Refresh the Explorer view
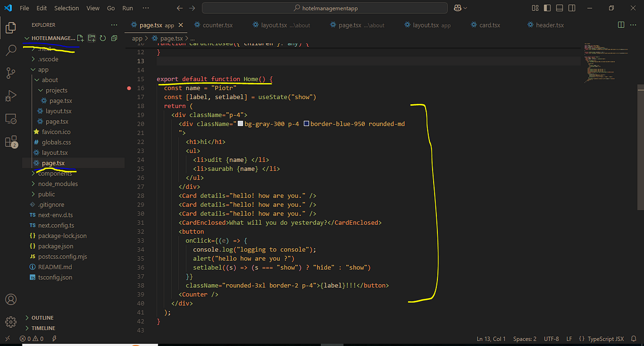644x346 pixels. tap(103, 38)
